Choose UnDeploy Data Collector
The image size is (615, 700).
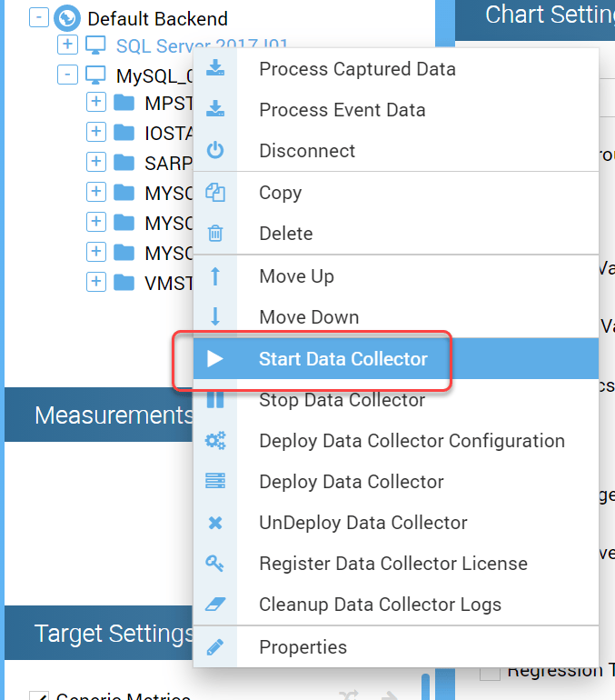[362, 523]
